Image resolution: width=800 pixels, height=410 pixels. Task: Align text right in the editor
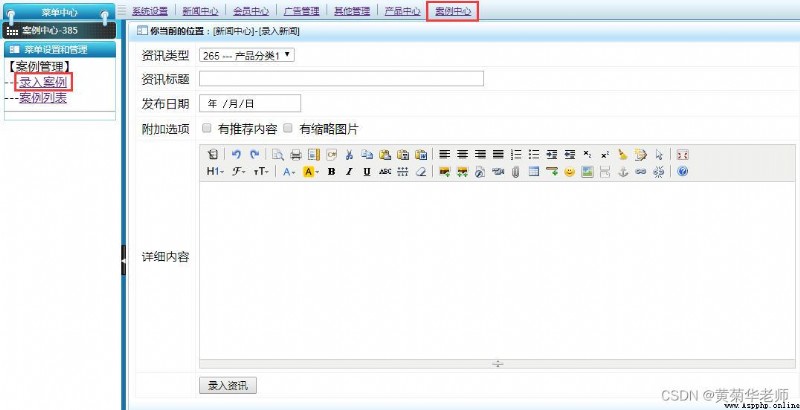tap(480, 155)
